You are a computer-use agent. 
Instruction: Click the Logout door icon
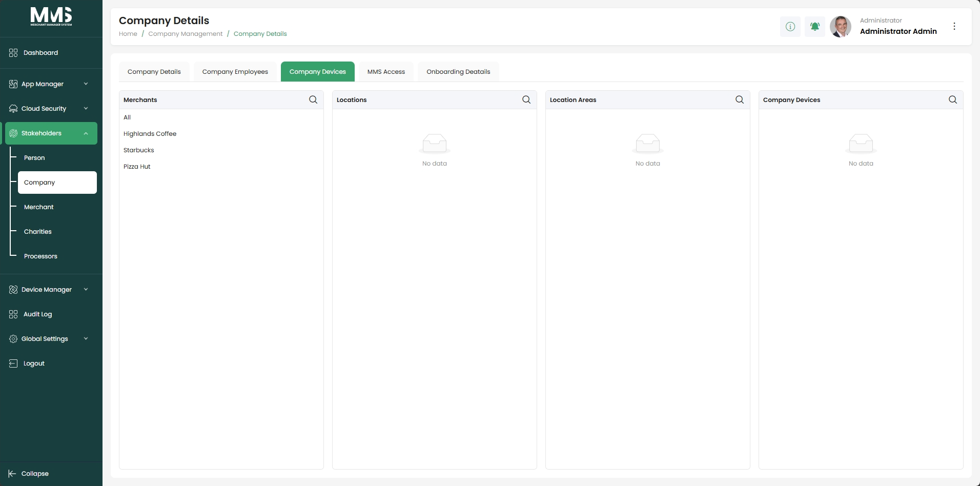click(x=13, y=363)
